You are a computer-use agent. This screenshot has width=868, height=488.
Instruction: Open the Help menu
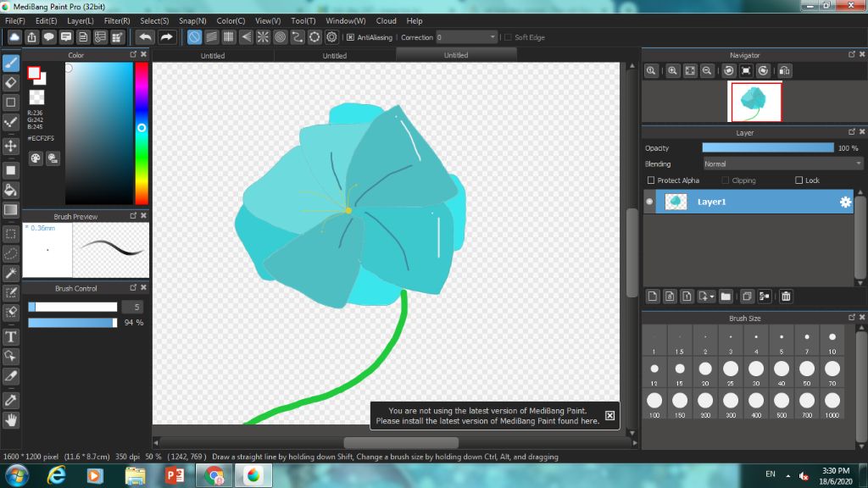pos(414,21)
